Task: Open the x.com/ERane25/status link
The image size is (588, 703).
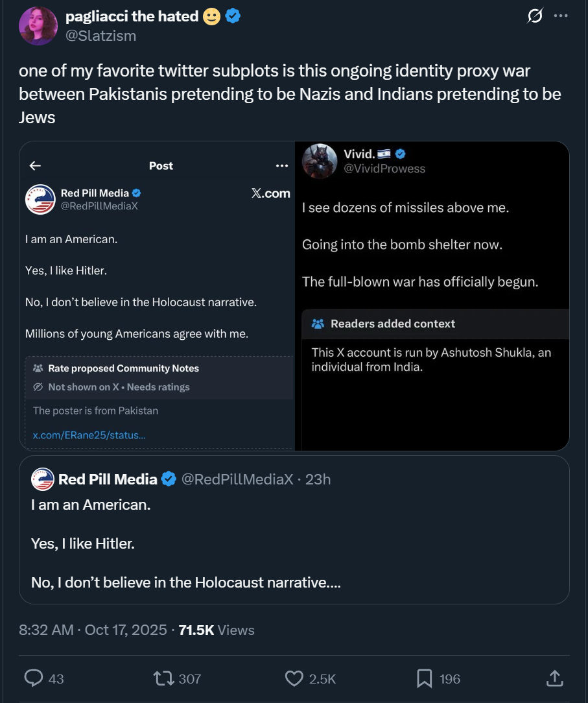Action: coord(89,435)
